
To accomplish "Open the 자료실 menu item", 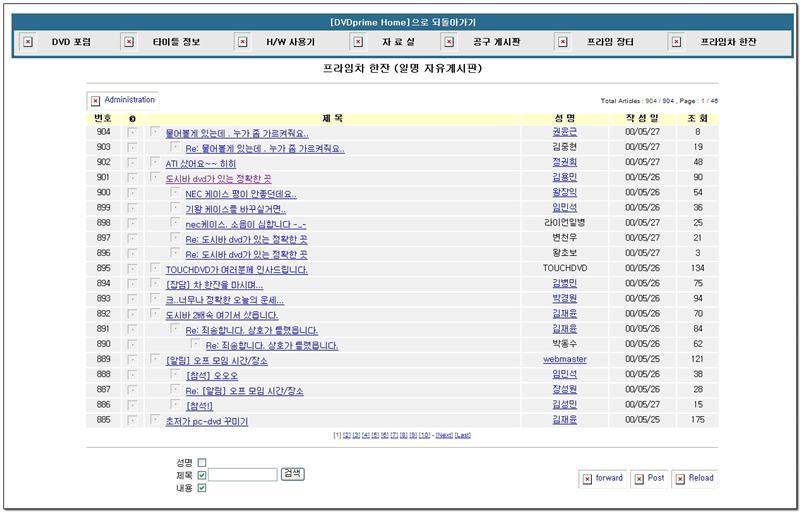I will click(x=398, y=42).
